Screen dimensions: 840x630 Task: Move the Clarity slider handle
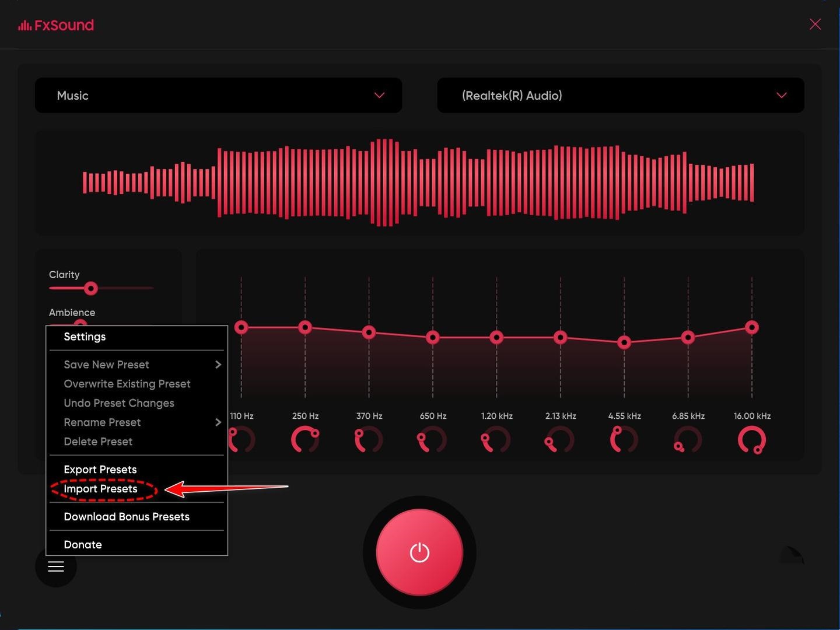91,288
